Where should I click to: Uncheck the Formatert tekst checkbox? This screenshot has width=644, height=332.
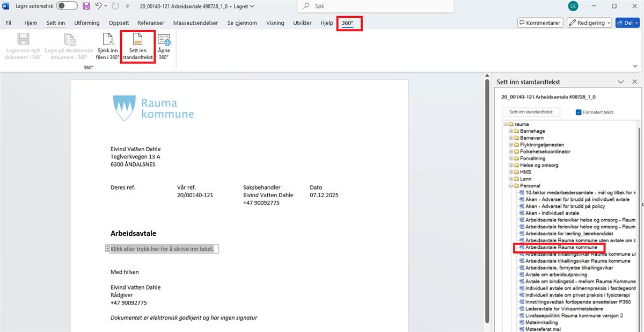click(579, 112)
